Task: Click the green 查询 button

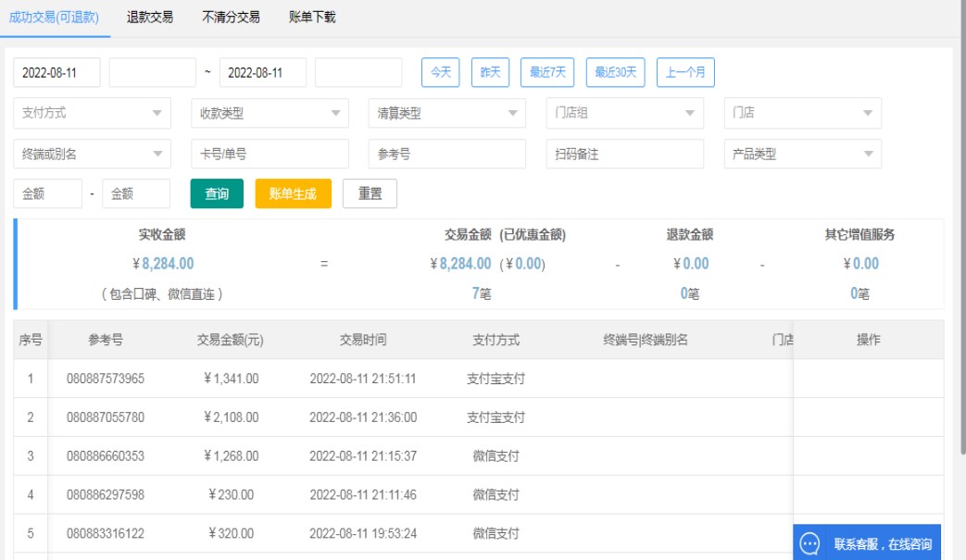Action: 217,193
